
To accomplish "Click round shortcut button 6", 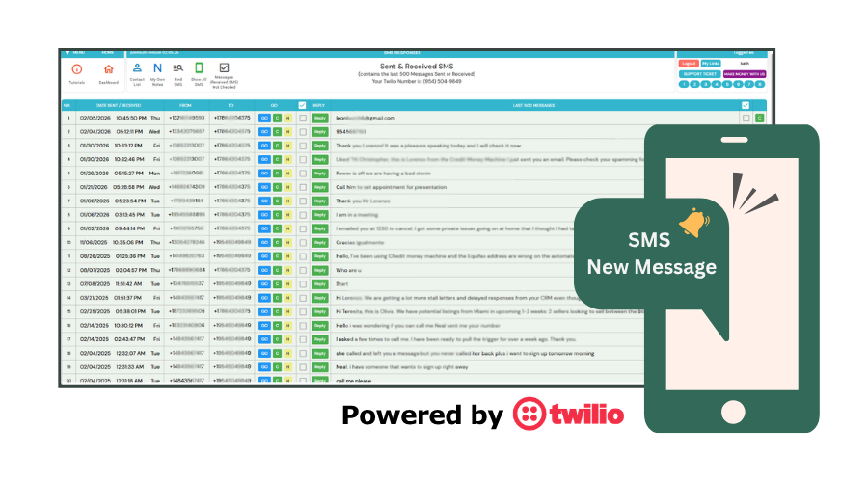I will [738, 84].
